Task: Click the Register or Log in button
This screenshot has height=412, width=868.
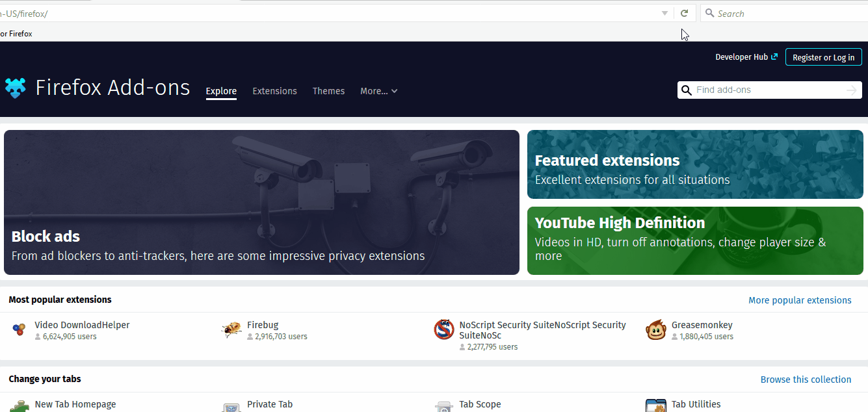Action: (x=824, y=57)
